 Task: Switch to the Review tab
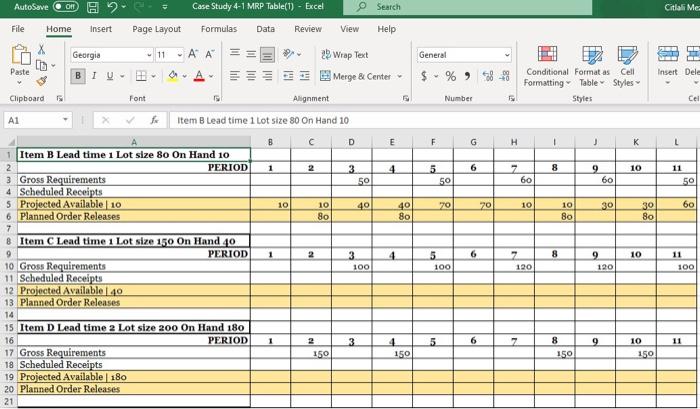click(308, 29)
